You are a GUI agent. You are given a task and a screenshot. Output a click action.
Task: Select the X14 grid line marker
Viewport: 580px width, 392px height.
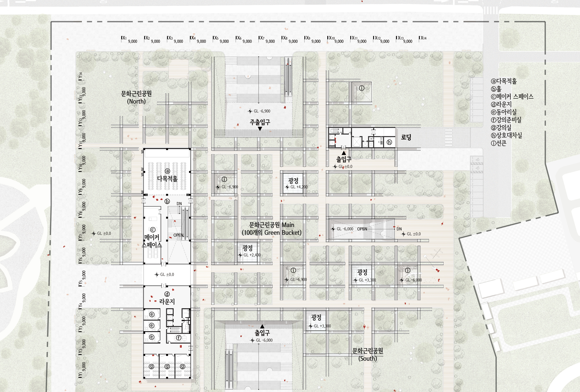click(x=423, y=38)
